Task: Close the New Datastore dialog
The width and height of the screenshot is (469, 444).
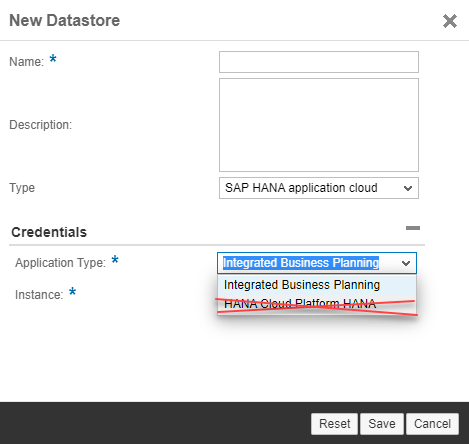Action: (450, 21)
